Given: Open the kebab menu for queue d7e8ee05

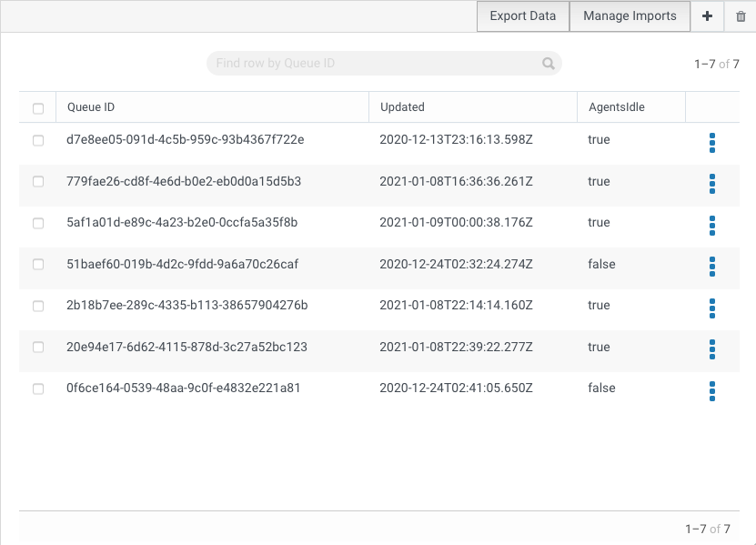Looking at the screenshot, I should pos(711,143).
